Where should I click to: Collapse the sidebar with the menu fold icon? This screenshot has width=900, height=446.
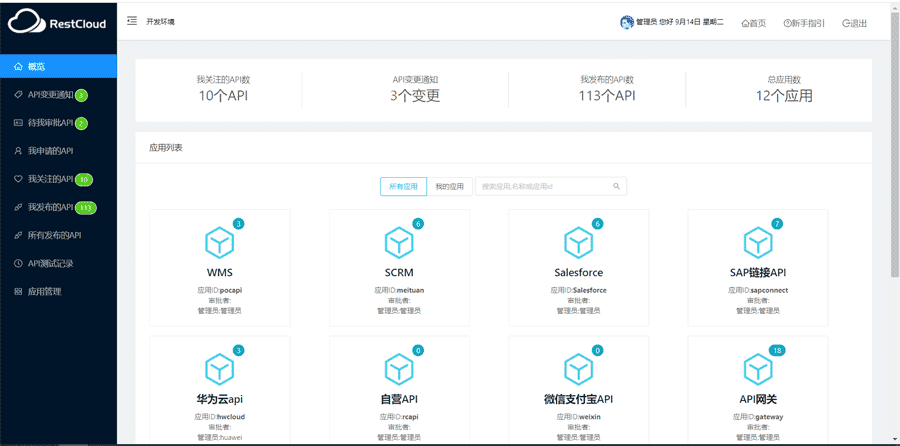[132, 21]
